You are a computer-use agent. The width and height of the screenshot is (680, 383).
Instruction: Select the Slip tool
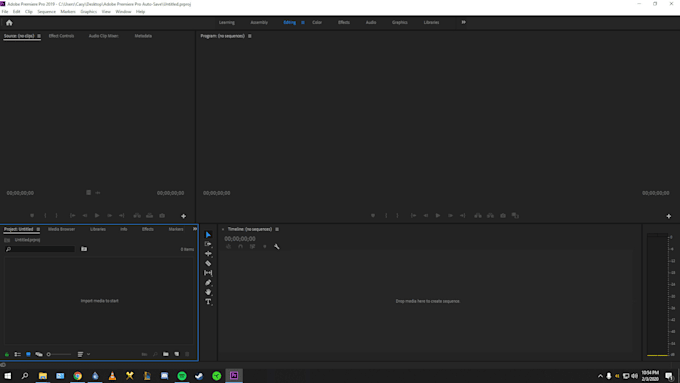point(208,273)
